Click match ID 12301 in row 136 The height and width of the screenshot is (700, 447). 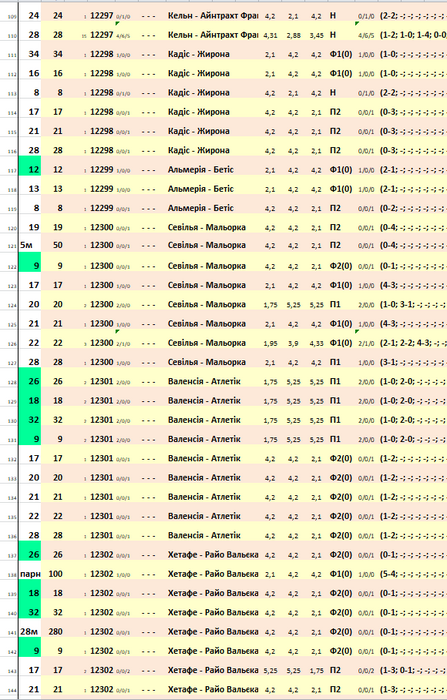click(102, 535)
